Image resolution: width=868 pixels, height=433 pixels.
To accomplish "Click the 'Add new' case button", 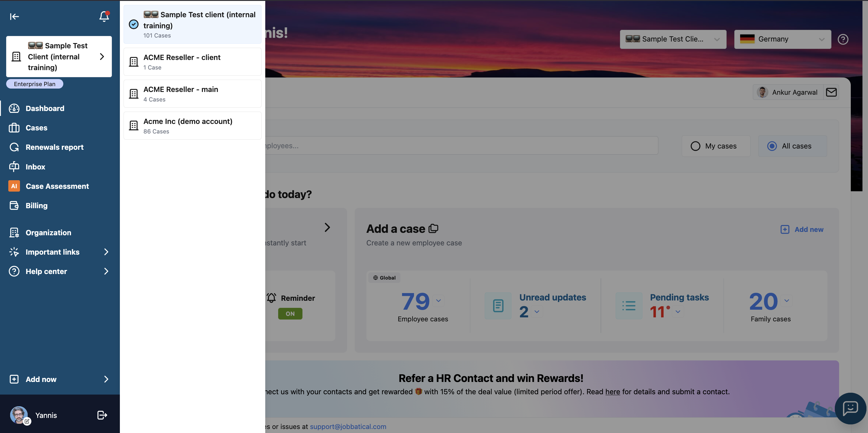I will [802, 229].
